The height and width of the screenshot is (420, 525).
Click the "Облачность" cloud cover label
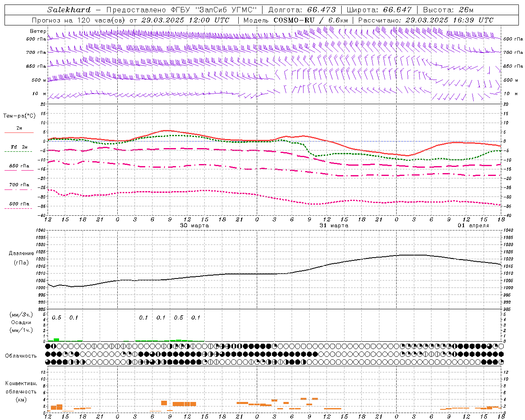(x=21, y=356)
